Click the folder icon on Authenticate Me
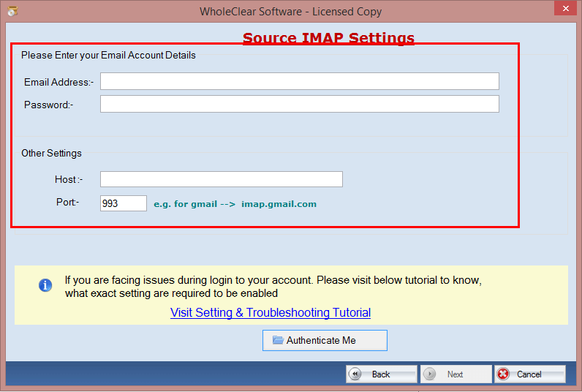This screenshot has width=582, height=392. click(278, 340)
